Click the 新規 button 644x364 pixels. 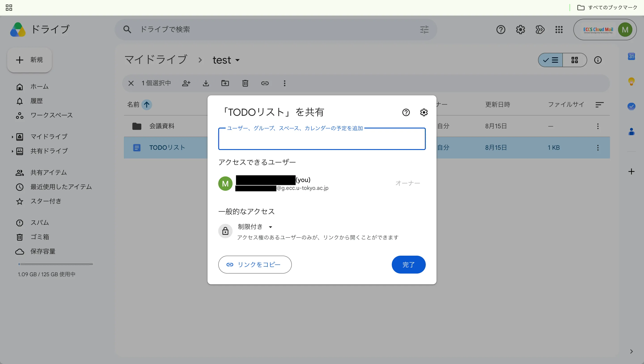(x=30, y=60)
